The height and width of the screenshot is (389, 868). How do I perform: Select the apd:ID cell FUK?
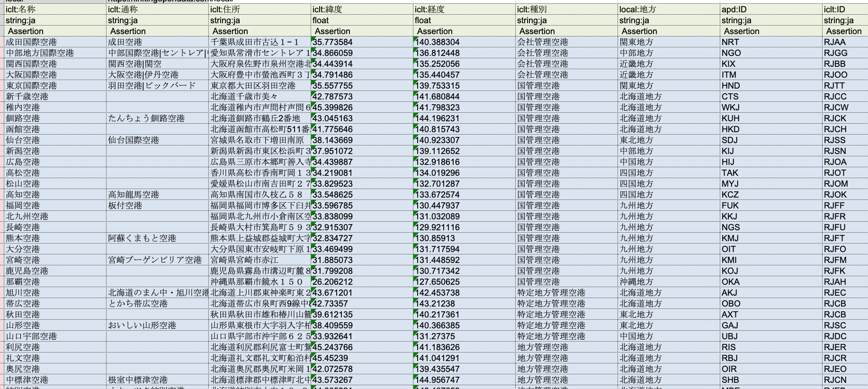771,206
